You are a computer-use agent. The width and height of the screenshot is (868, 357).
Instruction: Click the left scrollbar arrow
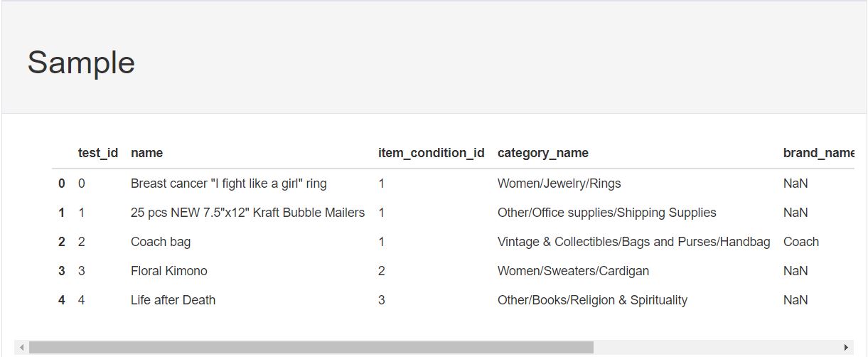(21, 347)
